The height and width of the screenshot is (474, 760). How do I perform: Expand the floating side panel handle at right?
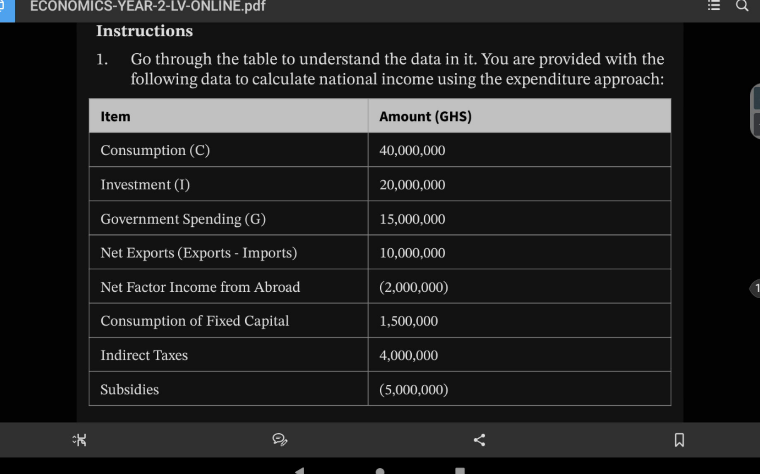click(755, 111)
